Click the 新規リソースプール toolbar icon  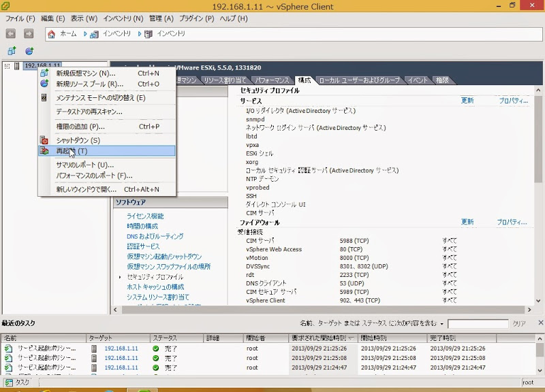point(29,50)
